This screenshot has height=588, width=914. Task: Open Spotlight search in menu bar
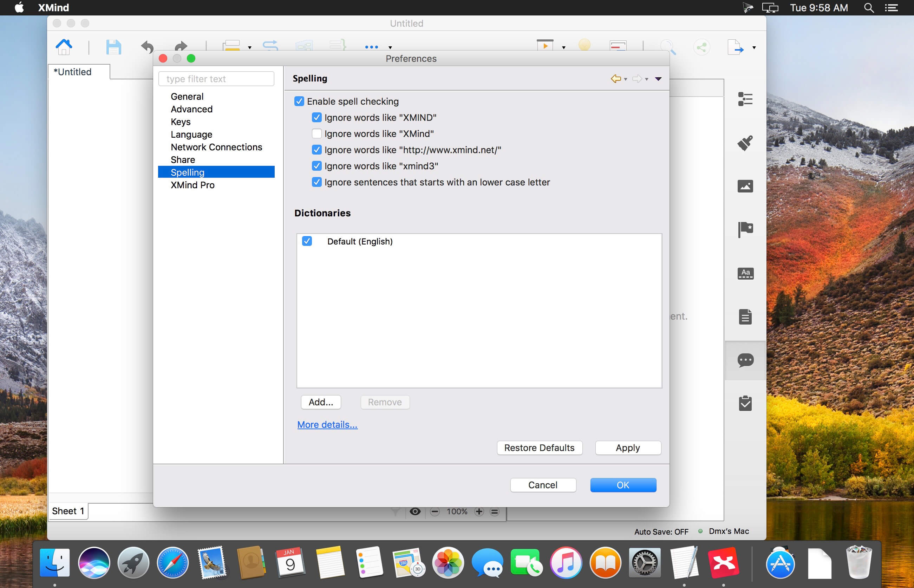coord(869,8)
